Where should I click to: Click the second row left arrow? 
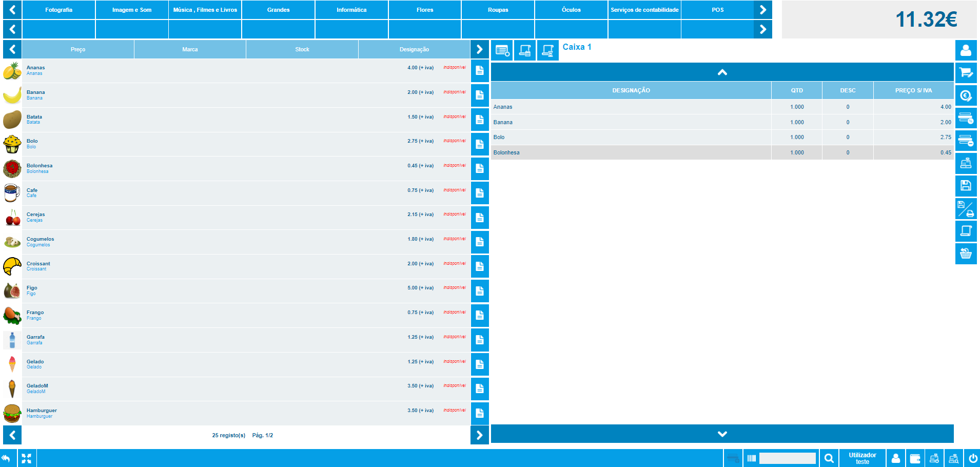click(12, 29)
